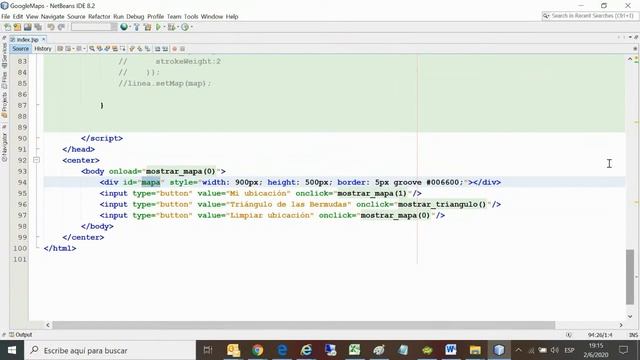The height and width of the screenshot is (360, 640).
Task: Open the Run Project dropdown arrow
Action: pos(164,27)
